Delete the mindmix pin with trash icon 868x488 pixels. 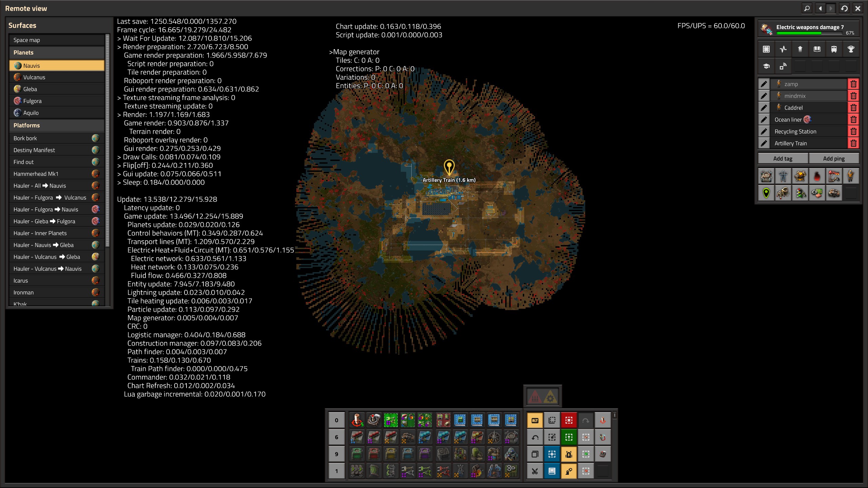point(853,96)
